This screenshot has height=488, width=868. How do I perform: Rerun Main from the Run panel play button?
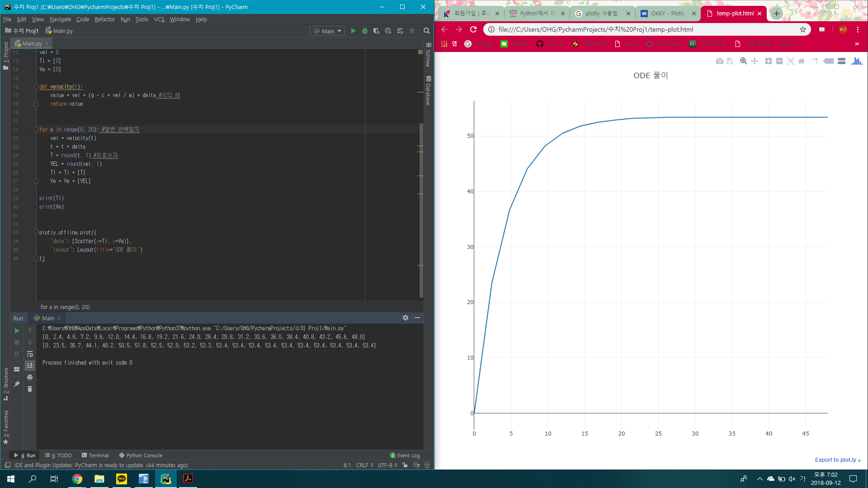coord(17,331)
